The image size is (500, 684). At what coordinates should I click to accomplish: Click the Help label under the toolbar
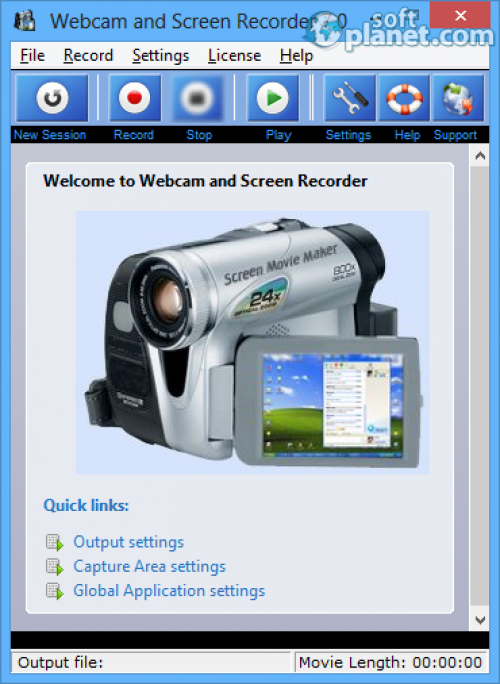click(407, 135)
